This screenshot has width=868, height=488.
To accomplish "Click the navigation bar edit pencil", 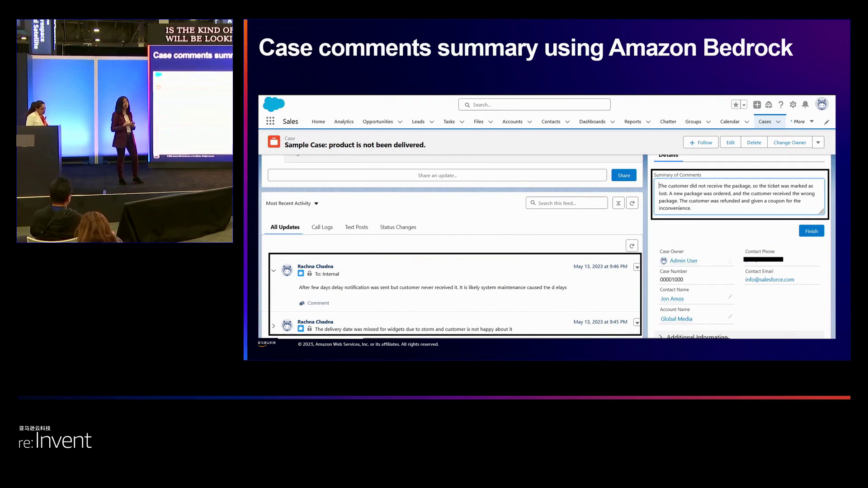I will click(x=826, y=122).
